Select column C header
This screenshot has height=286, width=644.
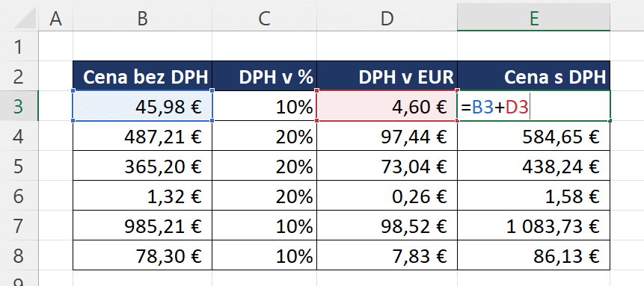click(265, 18)
